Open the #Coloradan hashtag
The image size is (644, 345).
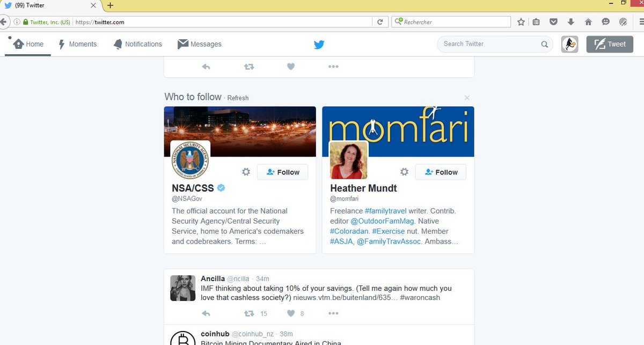pyautogui.click(x=349, y=231)
